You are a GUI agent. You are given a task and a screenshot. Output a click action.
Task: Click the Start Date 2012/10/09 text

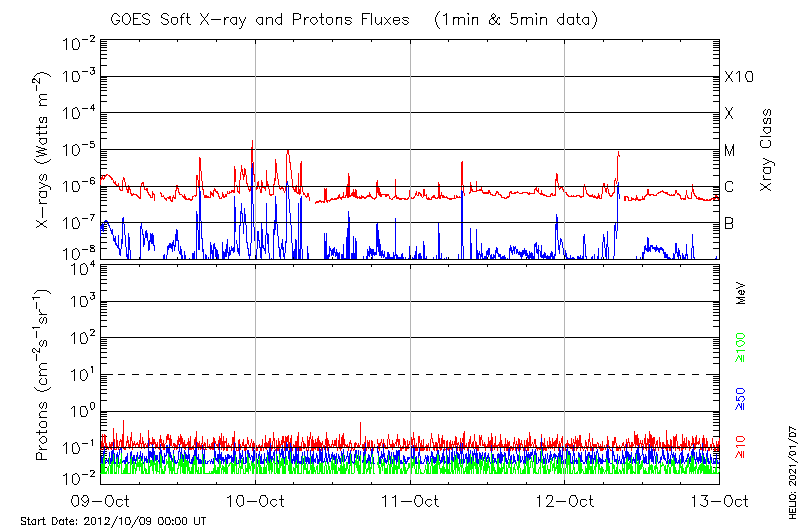(x=113, y=521)
